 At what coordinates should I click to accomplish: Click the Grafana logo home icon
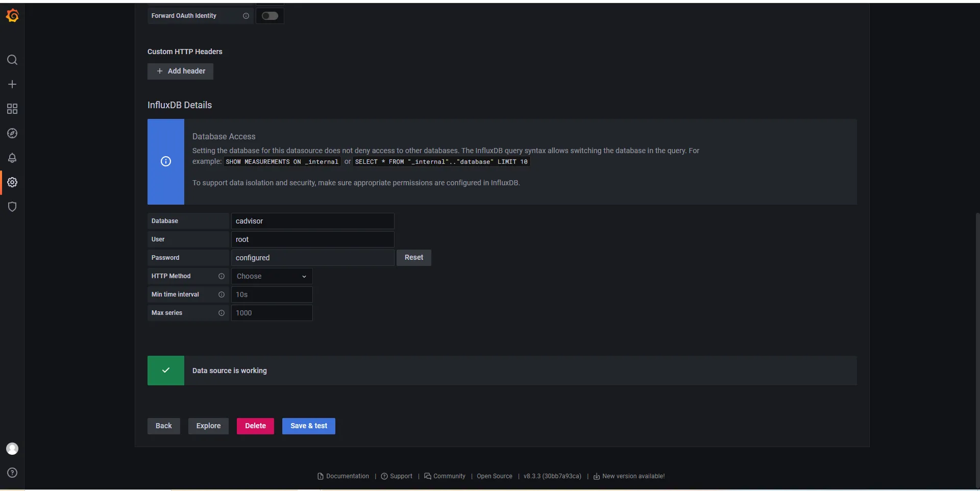point(12,16)
